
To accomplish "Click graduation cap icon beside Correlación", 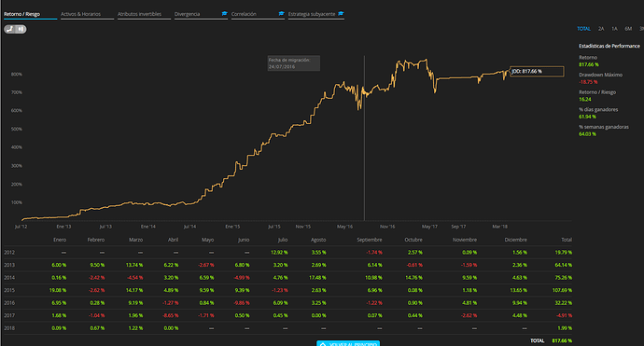I will click(281, 14).
